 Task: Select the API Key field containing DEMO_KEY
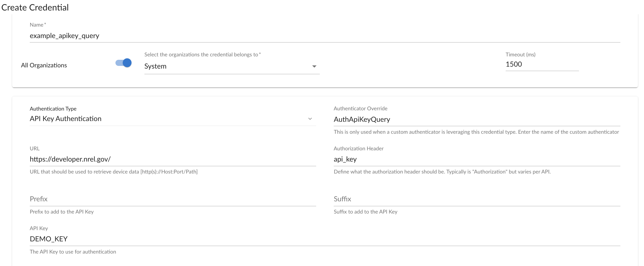(324, 239)
